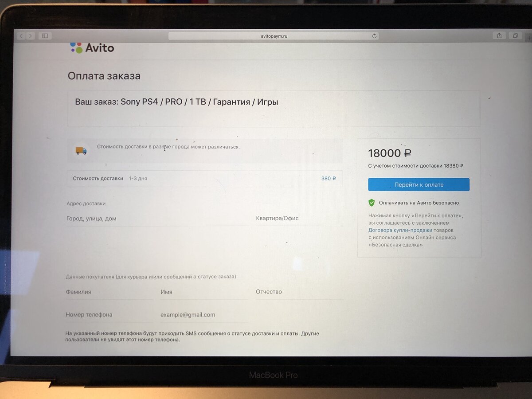Screen dimensions: 532x399
Task: Show all tabs overview icon
Action: click(515, 35)
